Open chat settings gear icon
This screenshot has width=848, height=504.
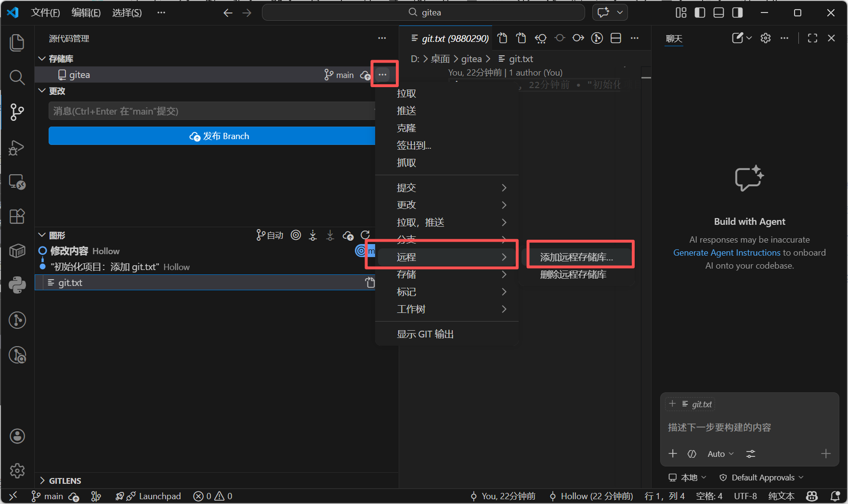point(766,39)
